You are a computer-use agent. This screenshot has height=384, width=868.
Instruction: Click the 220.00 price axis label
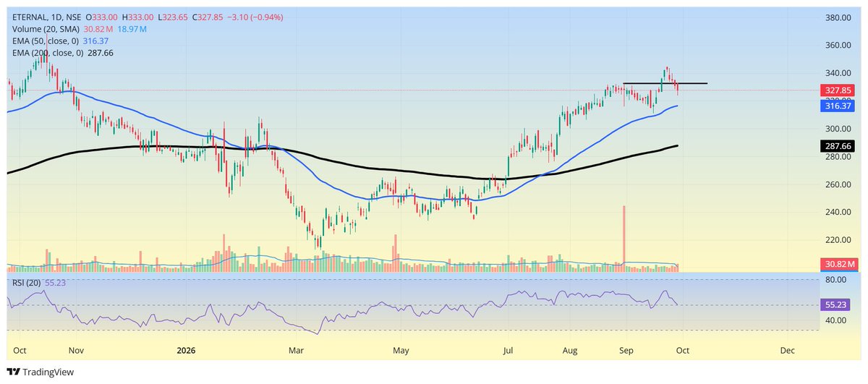(839, 240)
